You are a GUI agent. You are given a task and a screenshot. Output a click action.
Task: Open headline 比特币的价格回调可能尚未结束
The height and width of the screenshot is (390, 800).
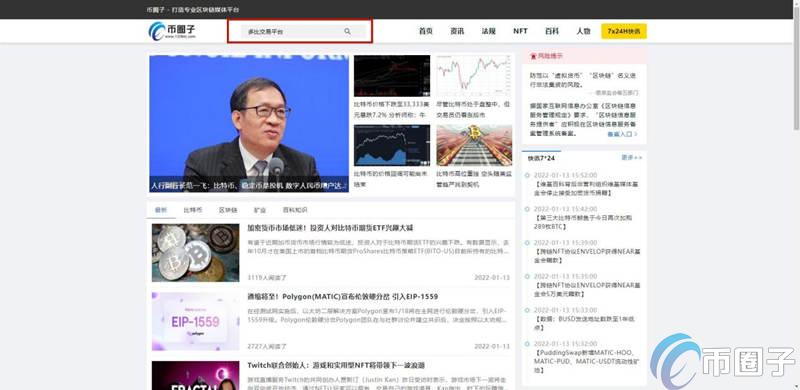click(x=390, y=179)
